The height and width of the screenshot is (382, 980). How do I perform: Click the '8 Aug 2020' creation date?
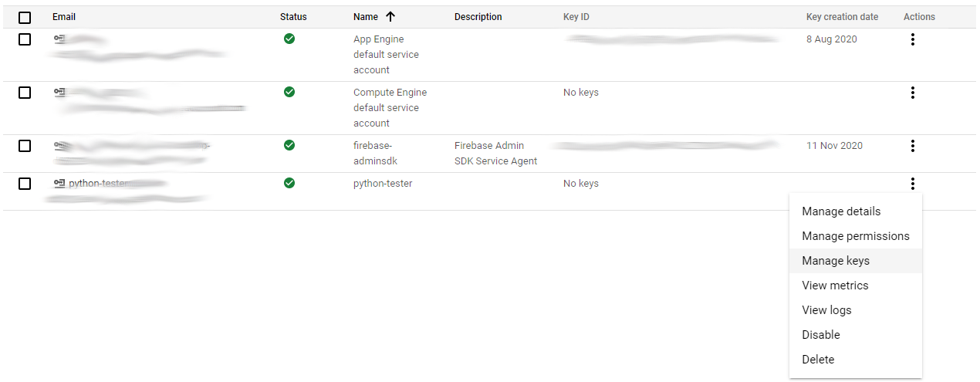click(x=832, y=39)
